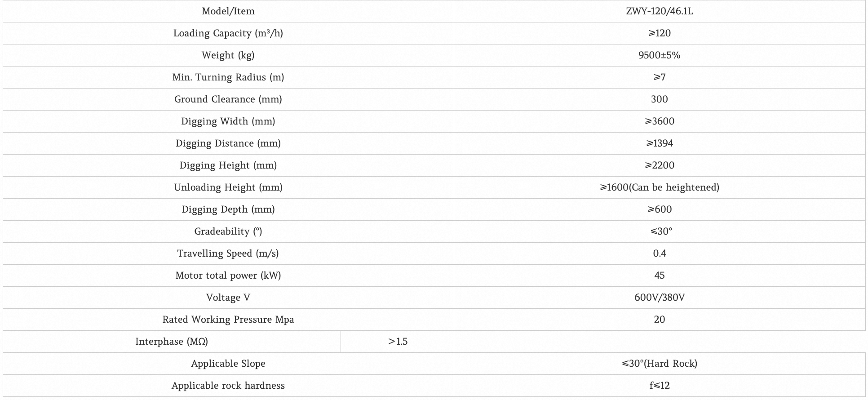Click the Loading Capacity (m³/h) label
868x400 pixels.
click(228, 33)
